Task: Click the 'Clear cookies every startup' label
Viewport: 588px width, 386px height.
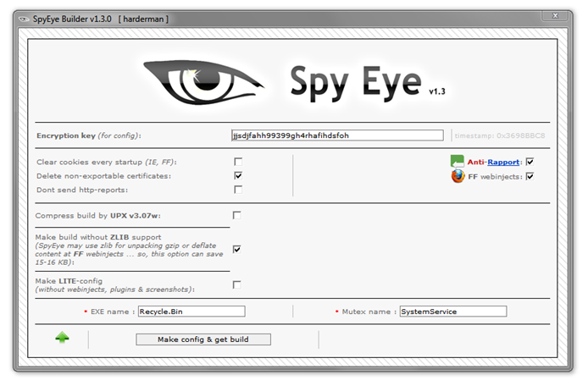Action: [107, 163]
